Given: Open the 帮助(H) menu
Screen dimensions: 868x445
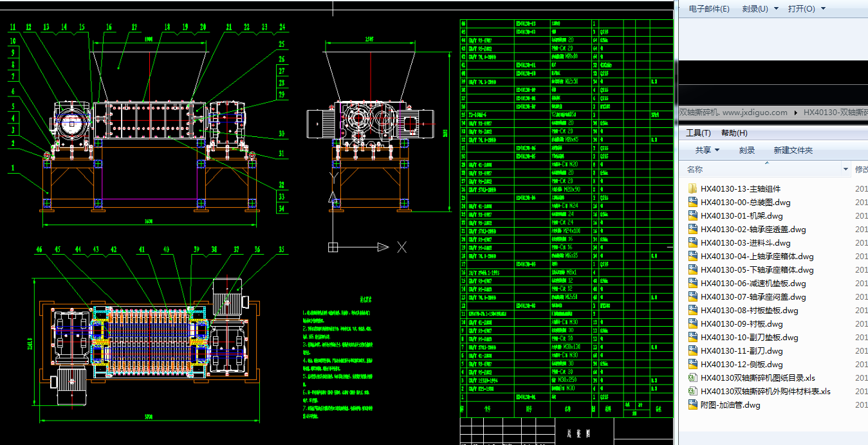Looking at the screenshot, I should (x=734, y=133).
